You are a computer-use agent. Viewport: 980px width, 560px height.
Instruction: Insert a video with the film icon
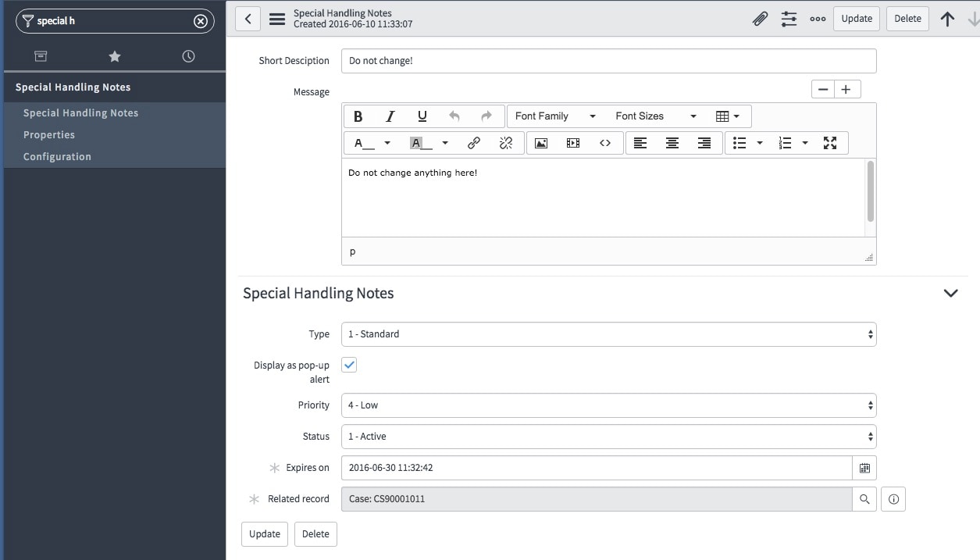tap(573, 143)
